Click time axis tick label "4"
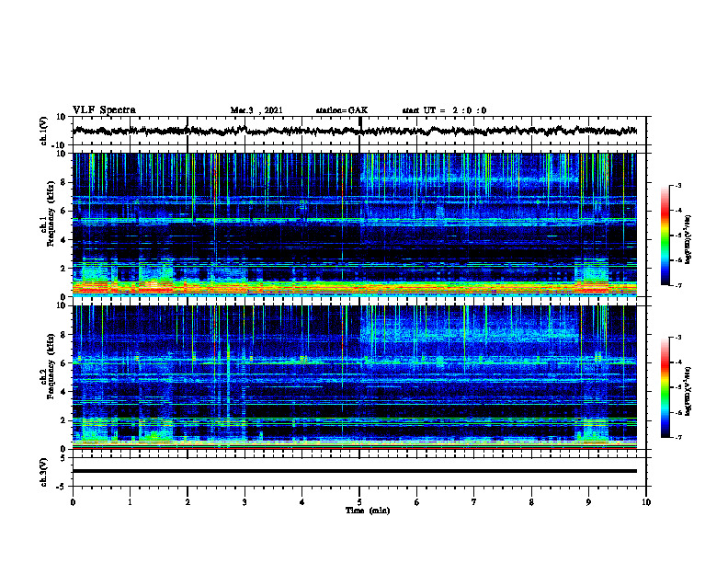The image size is (728, 563). (302, 502)
